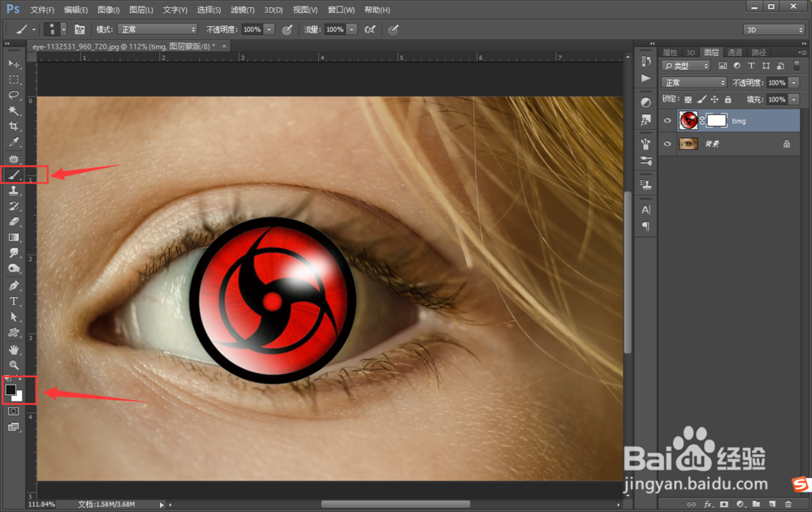
Task: Select the Eyedropper tool
Action: tap(14, 142)
